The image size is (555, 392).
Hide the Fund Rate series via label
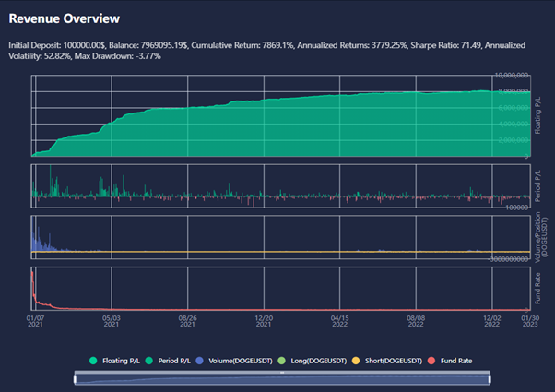click(456, 361)
